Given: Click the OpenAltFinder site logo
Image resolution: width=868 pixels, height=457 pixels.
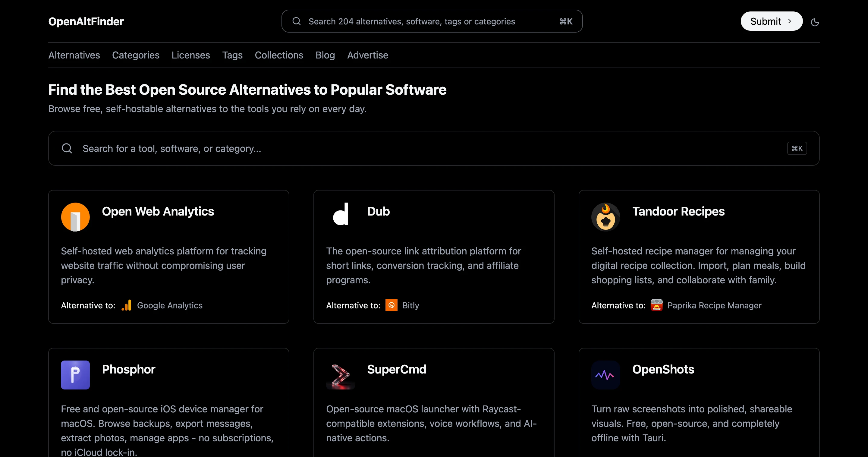Looking at the screenshot, I should click(x=86, y=22).
